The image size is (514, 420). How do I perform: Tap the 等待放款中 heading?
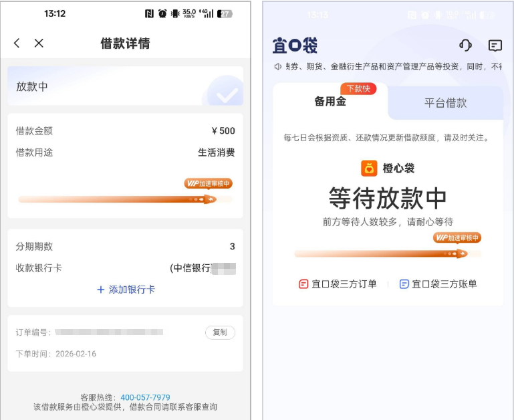click(388, 199)
